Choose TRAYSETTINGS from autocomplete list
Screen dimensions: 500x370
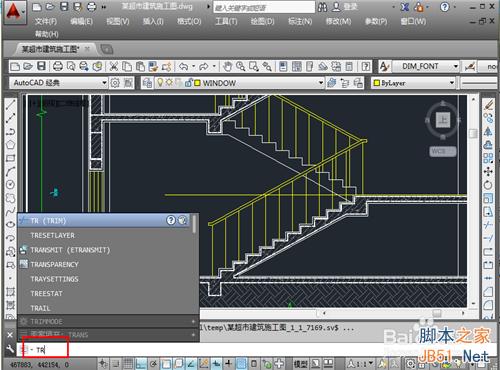104,279
